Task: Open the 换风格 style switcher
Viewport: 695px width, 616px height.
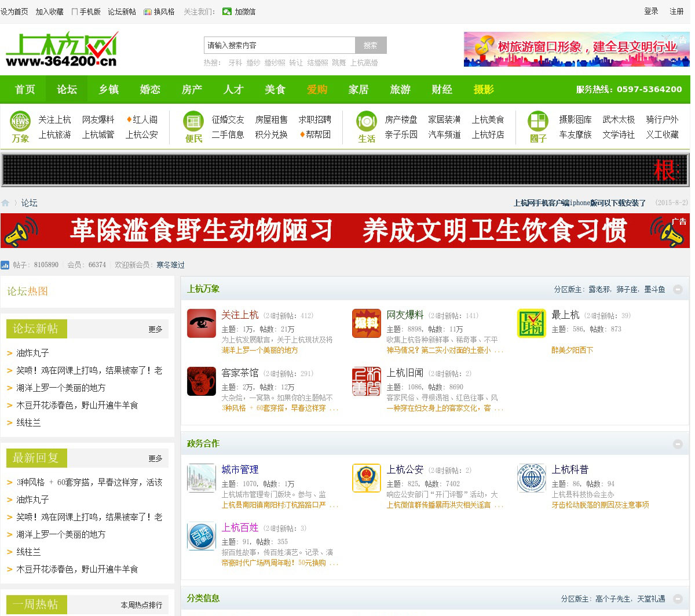Action: pos(159,12)
